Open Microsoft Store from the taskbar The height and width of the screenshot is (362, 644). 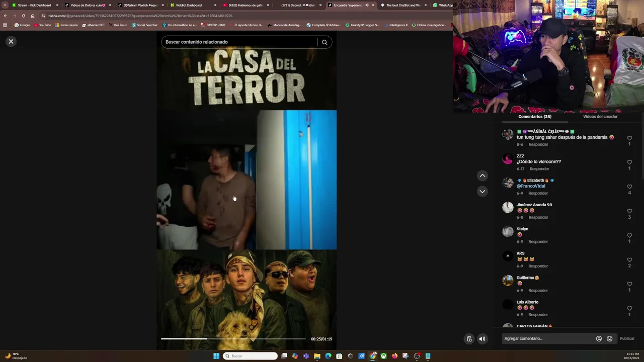(339, 356)
